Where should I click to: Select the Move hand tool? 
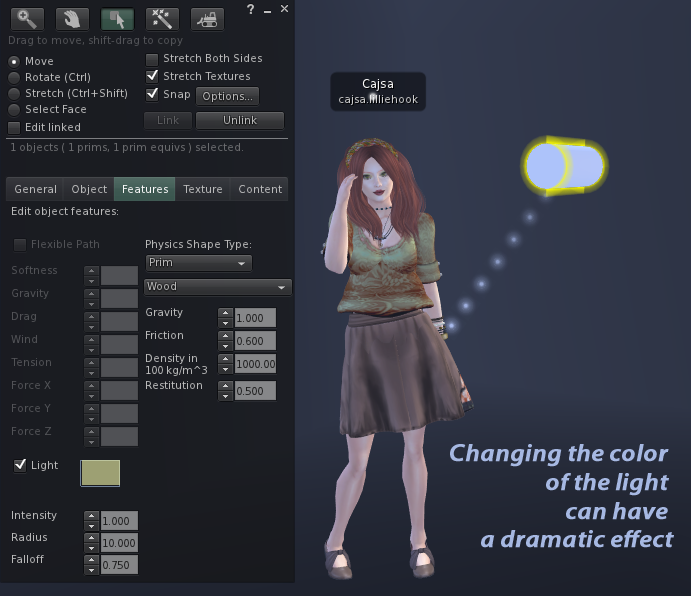[x=71, y=18]
